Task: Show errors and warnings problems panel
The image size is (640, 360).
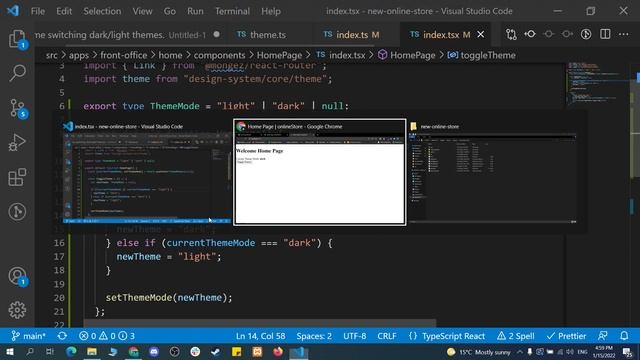Action: 106,336
